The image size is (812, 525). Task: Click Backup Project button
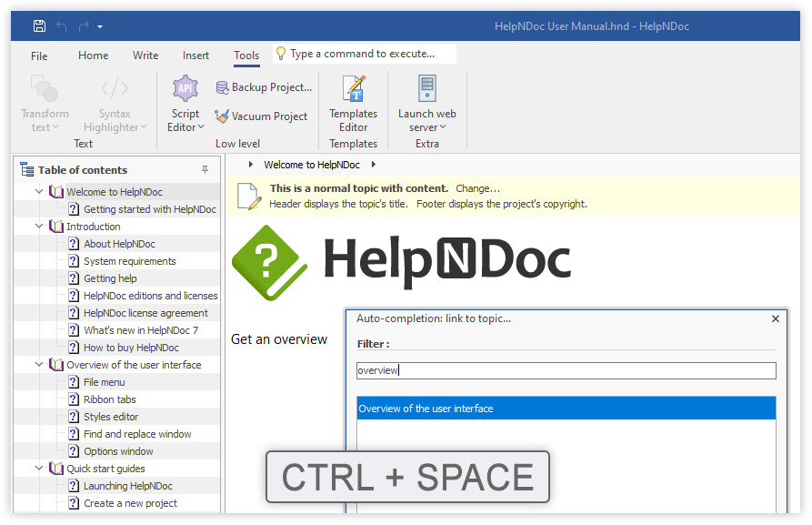tap(264, 87)
